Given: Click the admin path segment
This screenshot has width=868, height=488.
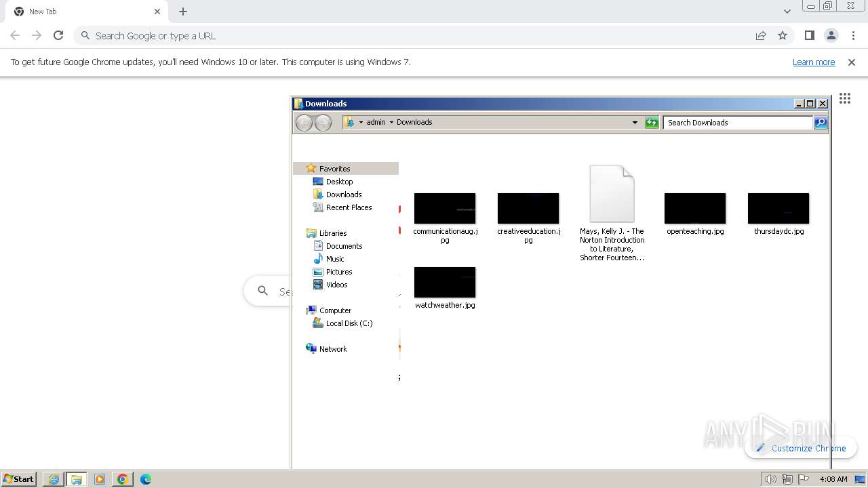Looking at the screenshot, I should (x=376, y=123).
